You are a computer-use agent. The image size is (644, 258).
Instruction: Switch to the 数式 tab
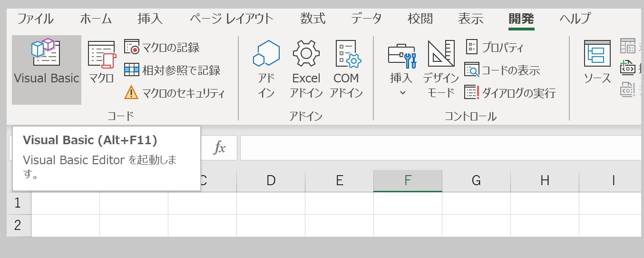(313, 19)
